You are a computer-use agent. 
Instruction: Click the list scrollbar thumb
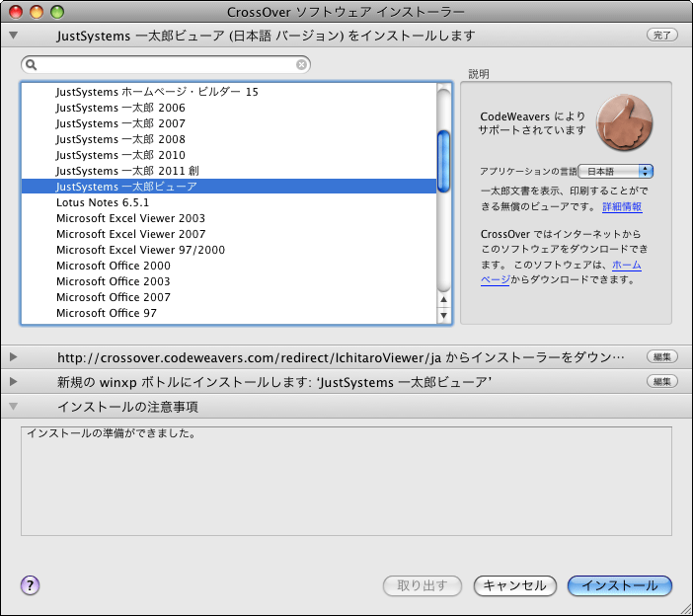pyautogui.click(x=443, y=161)
